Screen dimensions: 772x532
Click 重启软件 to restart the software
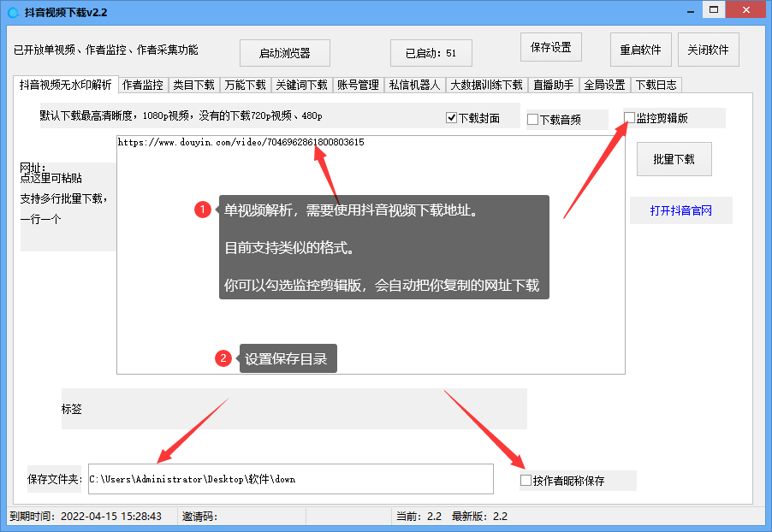click(640, 50)
